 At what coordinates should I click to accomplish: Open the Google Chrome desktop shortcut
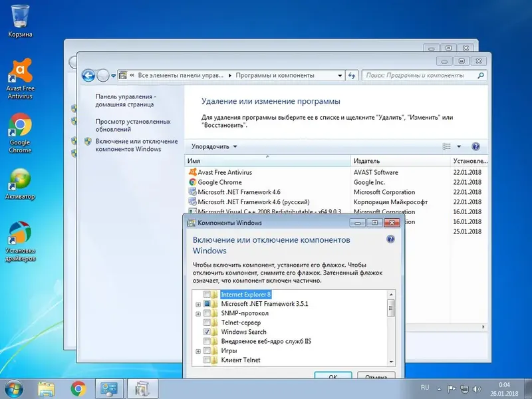(20, 133)
